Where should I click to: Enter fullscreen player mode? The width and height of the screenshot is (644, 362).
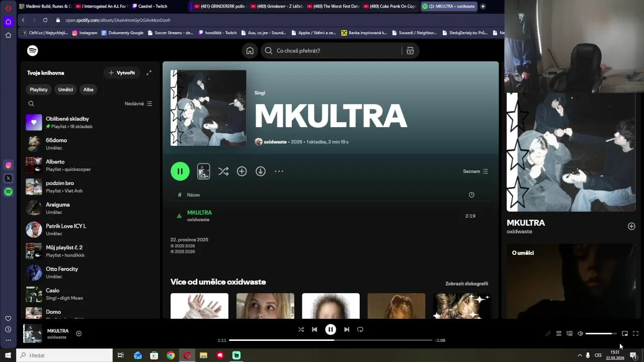point(635,333)
